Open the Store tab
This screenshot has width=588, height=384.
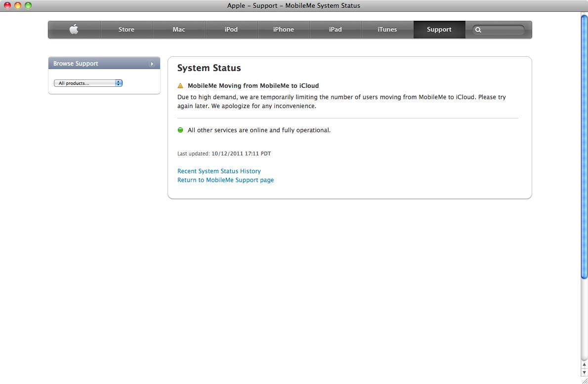[126, 30]
